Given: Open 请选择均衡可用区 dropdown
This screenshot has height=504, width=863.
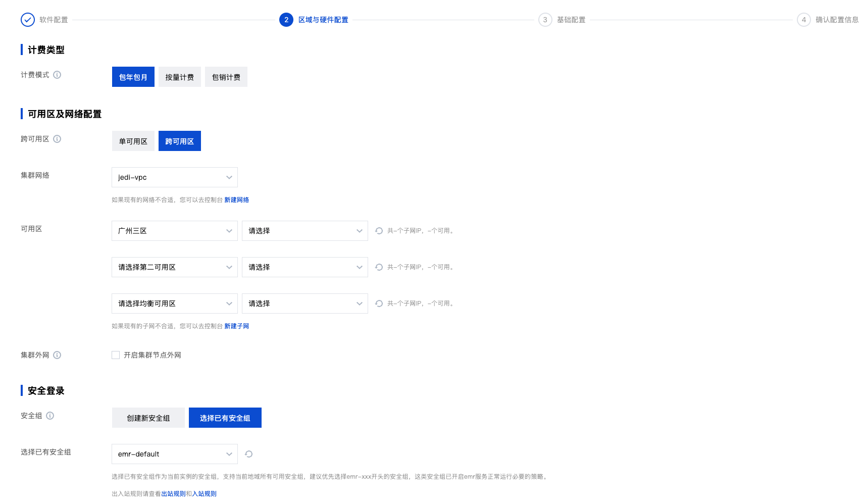Looking at the screenshot, I should coord(175,304).
